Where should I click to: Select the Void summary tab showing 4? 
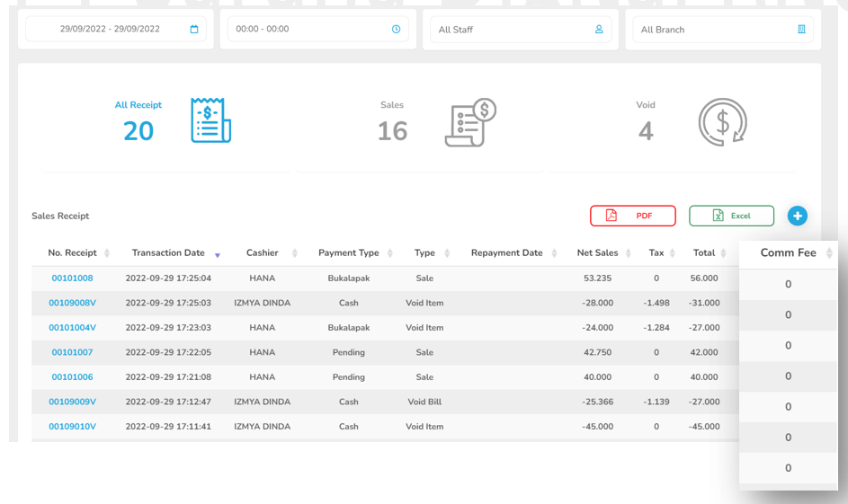[x=646, y=123]
